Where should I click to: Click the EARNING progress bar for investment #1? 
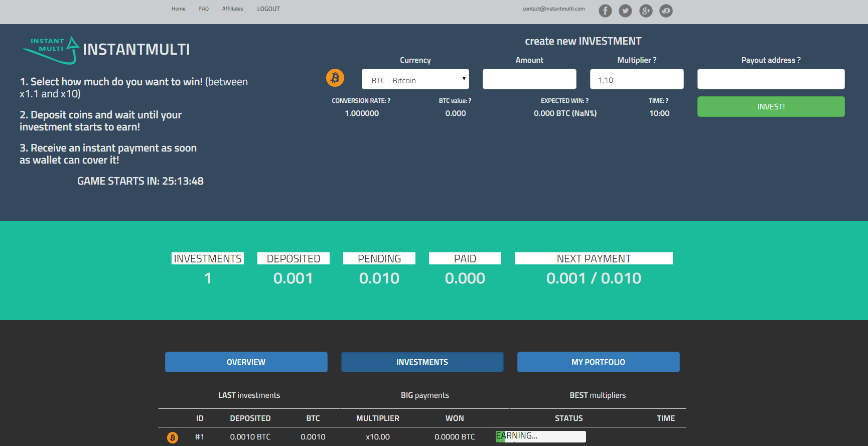pos(540,436)
